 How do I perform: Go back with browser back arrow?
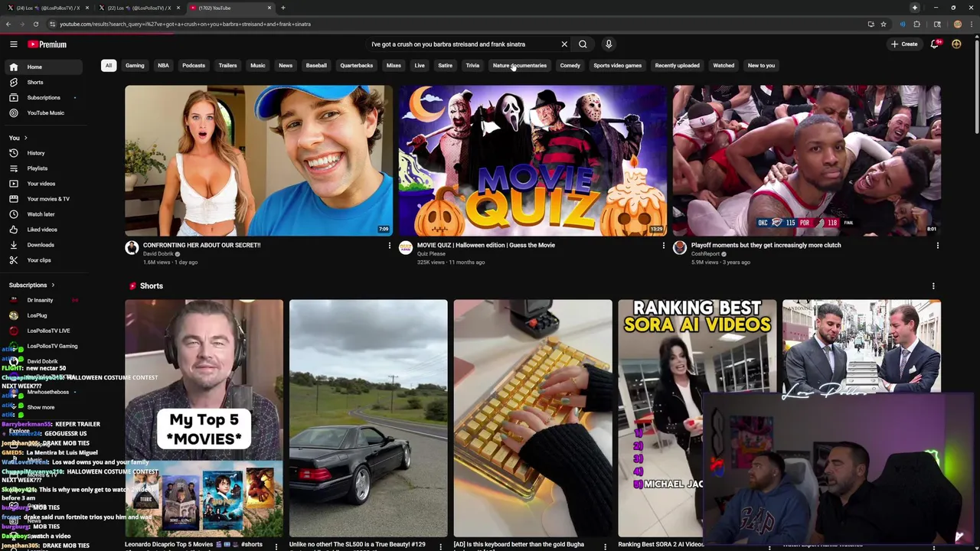click(8, 24)
